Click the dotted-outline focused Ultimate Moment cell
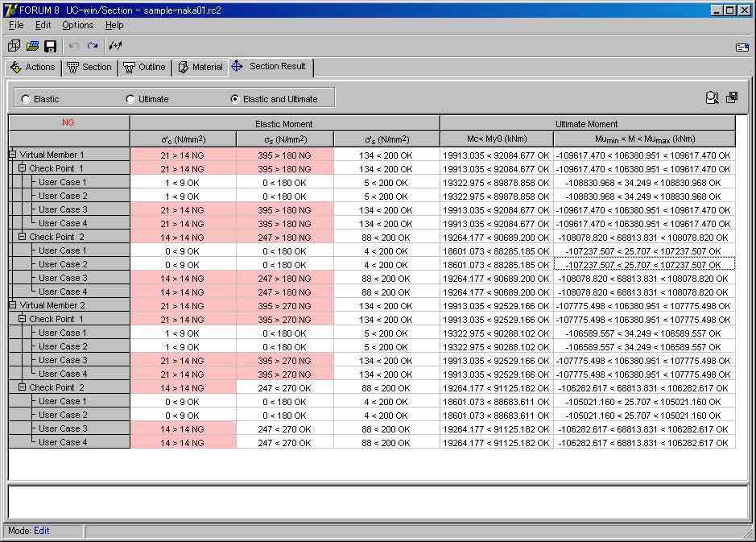The width and height of the screenshot is (756, 542). pos(644,264)
